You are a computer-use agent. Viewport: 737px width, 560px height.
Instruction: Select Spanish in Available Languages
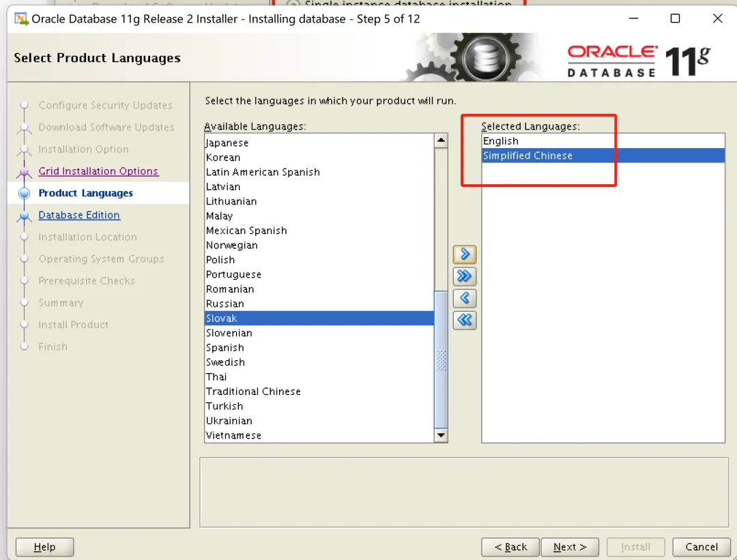point(319,347)
